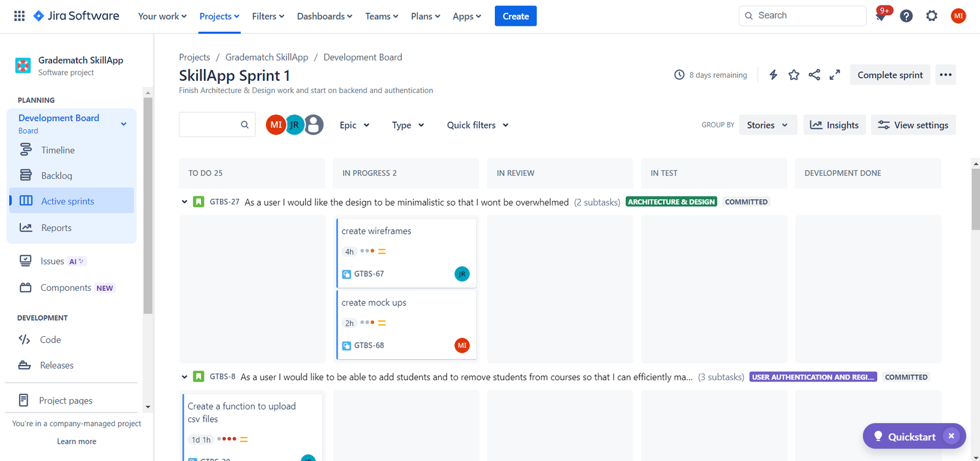Open the settings gear icon

[x=932, y=16]
